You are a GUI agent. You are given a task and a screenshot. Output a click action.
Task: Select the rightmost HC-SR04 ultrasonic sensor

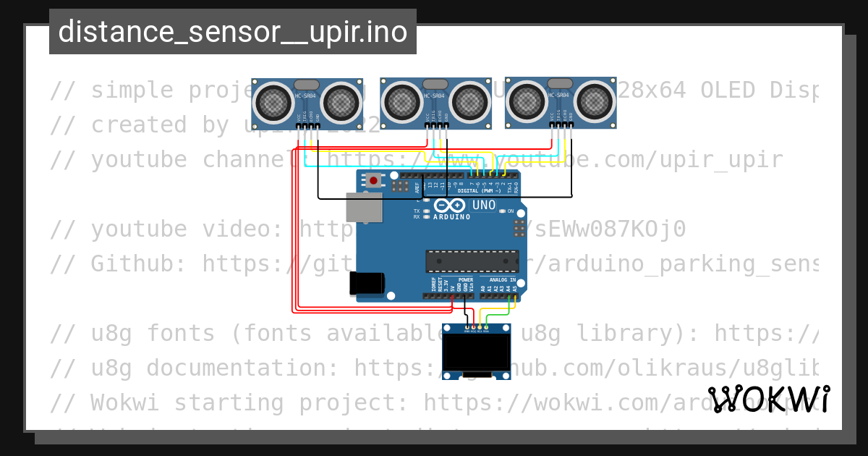(561, 103)
